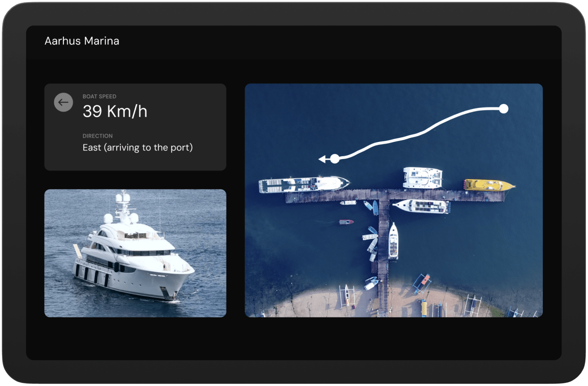Click the Aarhus Marina title
Image resolution: width=588 pixels, height=386 pixels.
[x=82, y=41]
